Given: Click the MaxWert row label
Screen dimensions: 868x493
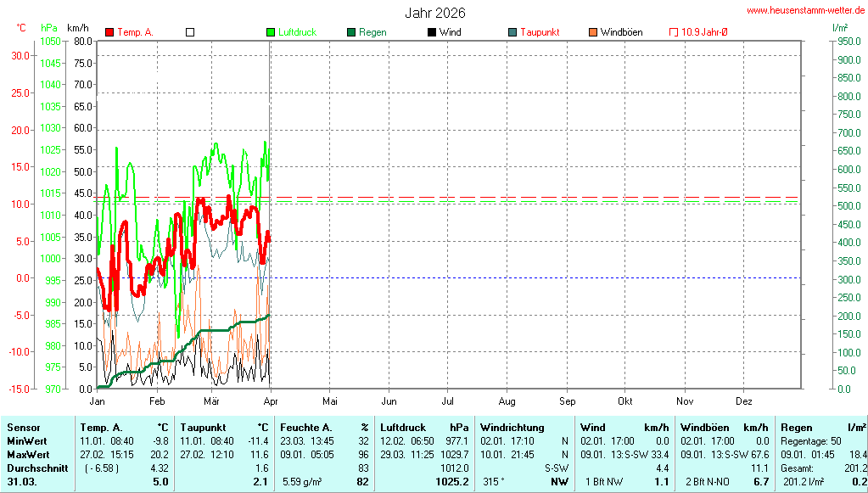Looking at the screenshot, I should point(29,455).
